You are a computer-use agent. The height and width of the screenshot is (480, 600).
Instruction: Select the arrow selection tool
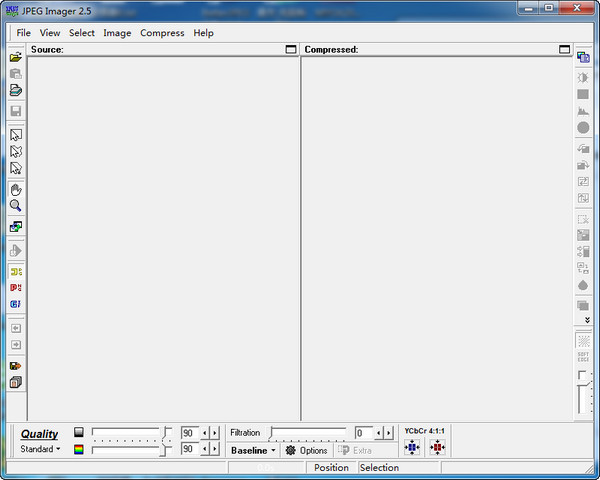click(16, 135)
